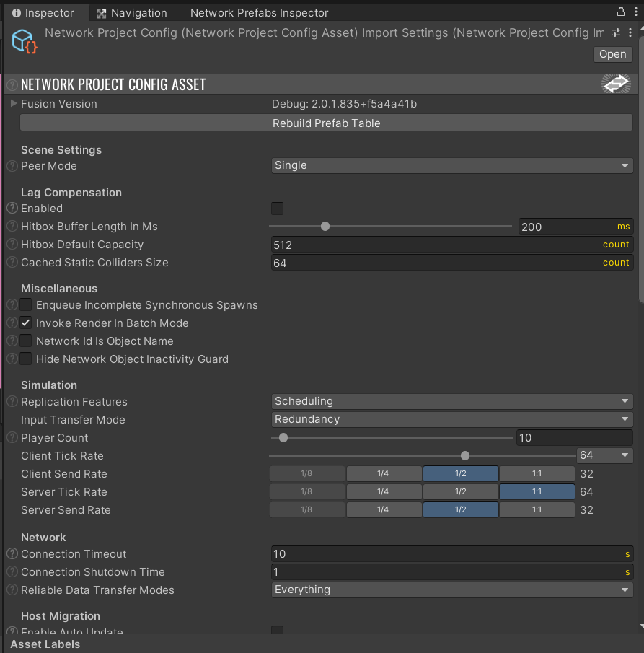Viewport: 644px width, 653px height.
Task: Click help icon for Cached Static Colliders Size
Action: (x=12, y=262)
